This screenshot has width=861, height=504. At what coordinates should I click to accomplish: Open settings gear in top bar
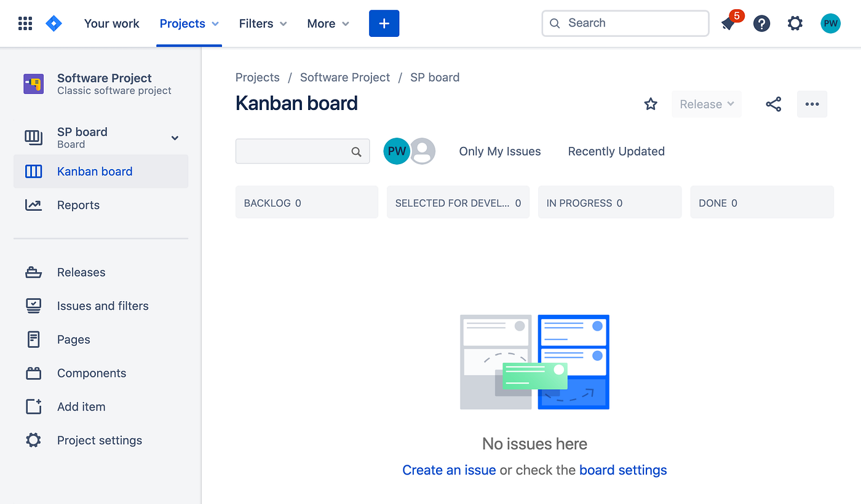coord(795,23)
